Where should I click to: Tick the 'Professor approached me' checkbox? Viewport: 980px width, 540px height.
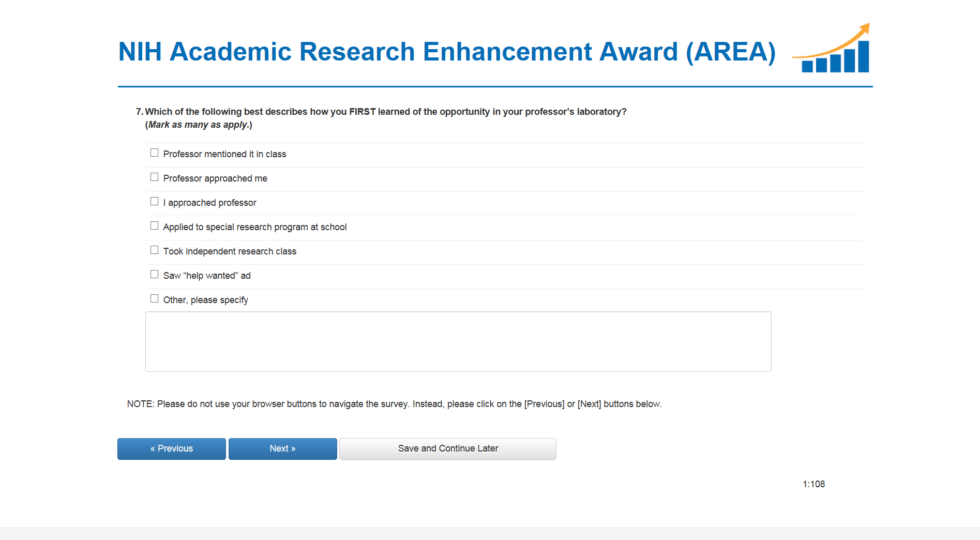point(154,177)
